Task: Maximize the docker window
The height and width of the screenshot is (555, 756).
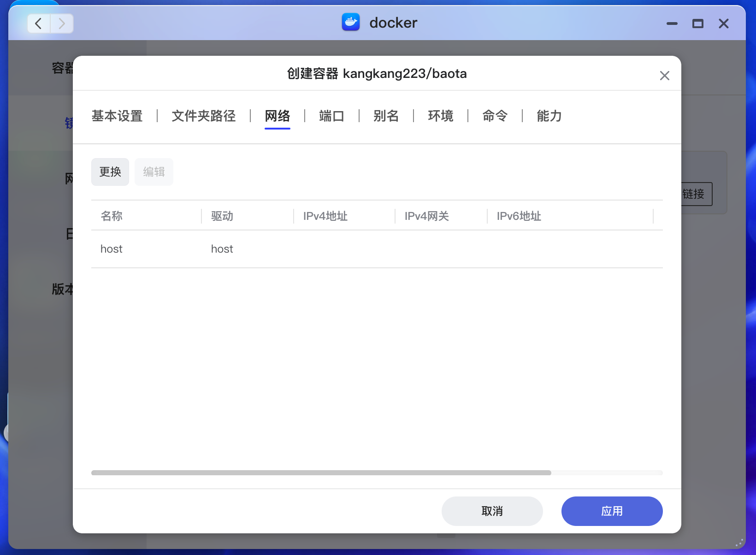Action: (698, 24)
